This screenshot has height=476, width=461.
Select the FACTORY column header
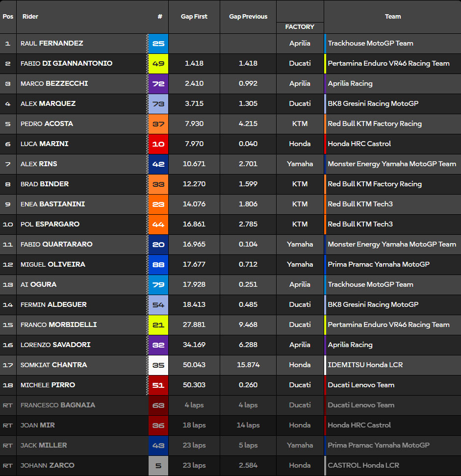click(300, 27)
